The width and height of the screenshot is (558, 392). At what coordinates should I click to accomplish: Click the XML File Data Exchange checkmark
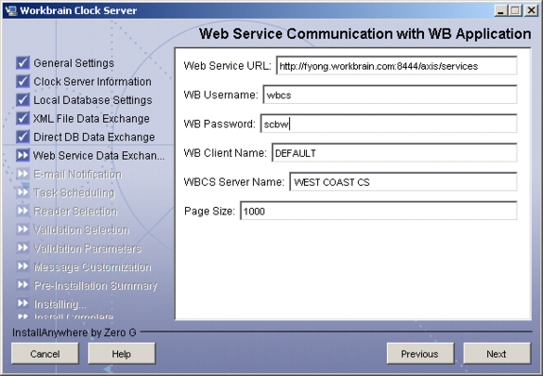click(x=23, y=118)
